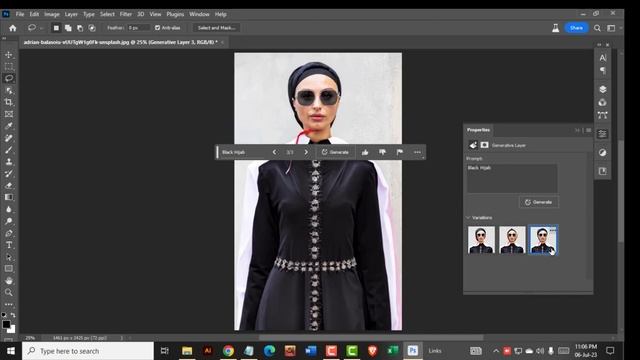Select the Eraser tool

click(x=9, y=185)
